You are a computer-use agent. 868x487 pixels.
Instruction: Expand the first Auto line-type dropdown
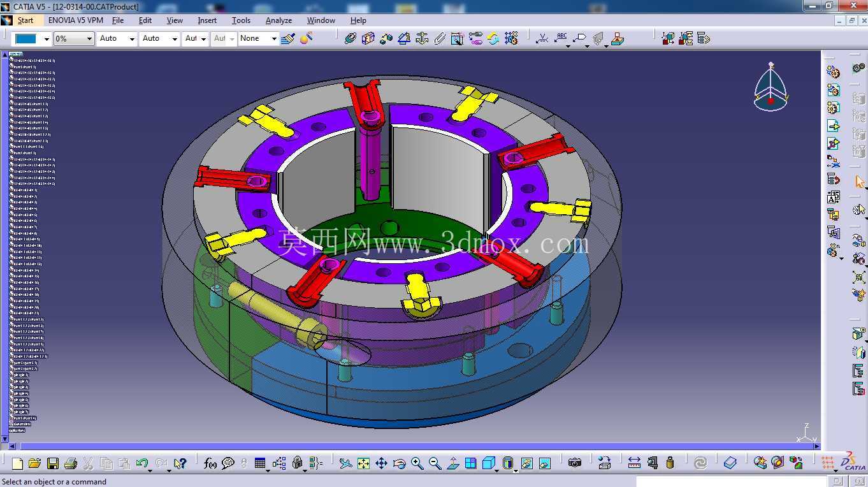(117, 39)
